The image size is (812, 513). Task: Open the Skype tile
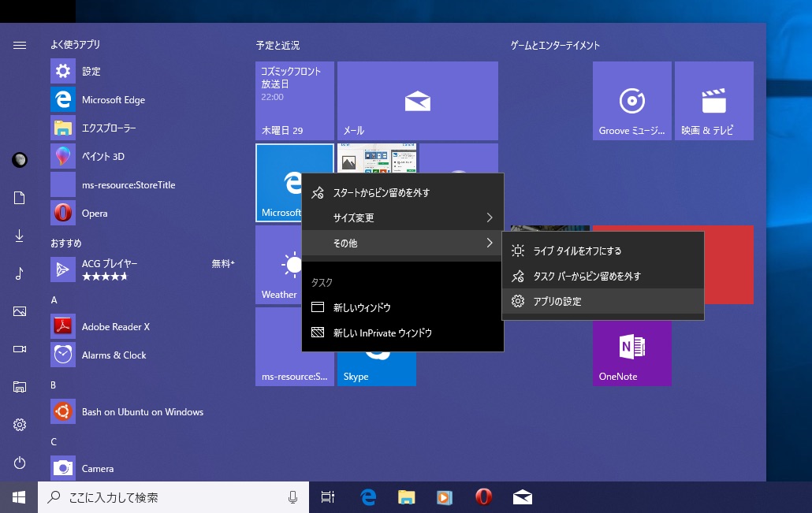(377, 370)
